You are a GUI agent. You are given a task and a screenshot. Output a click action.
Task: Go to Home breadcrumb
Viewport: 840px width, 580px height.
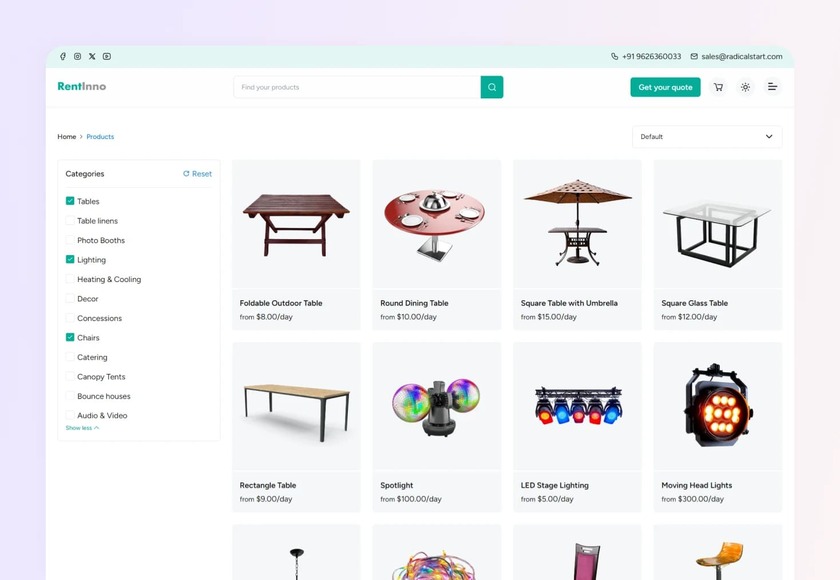(x=67, y=137)
